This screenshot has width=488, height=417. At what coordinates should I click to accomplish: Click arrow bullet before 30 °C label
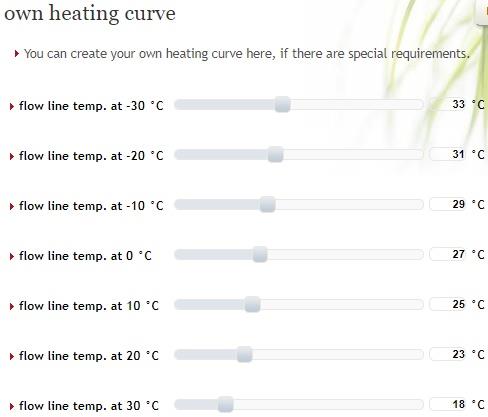[12, 406]
